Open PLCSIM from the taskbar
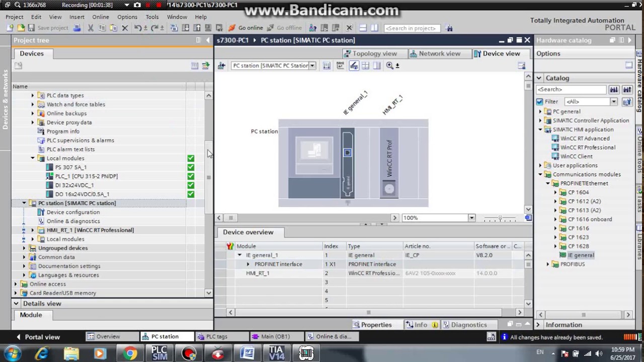 click(159, 353)
